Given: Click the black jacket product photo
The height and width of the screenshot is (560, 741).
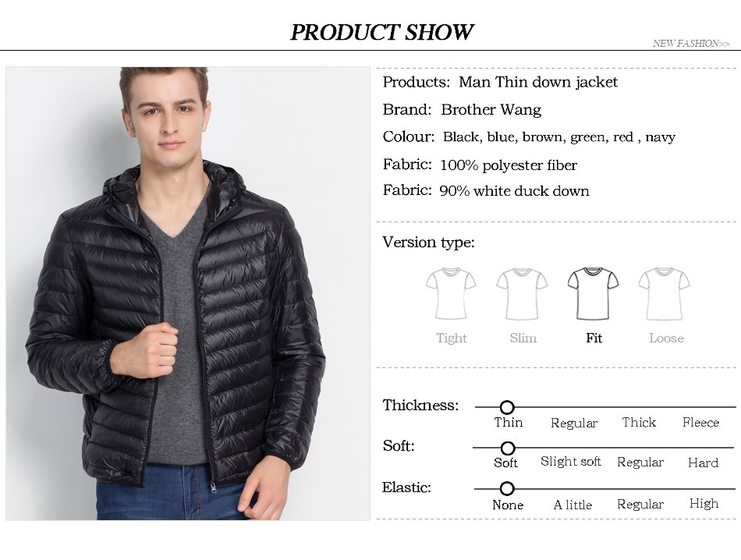Looking at the screenshot, I should [188, 293].
